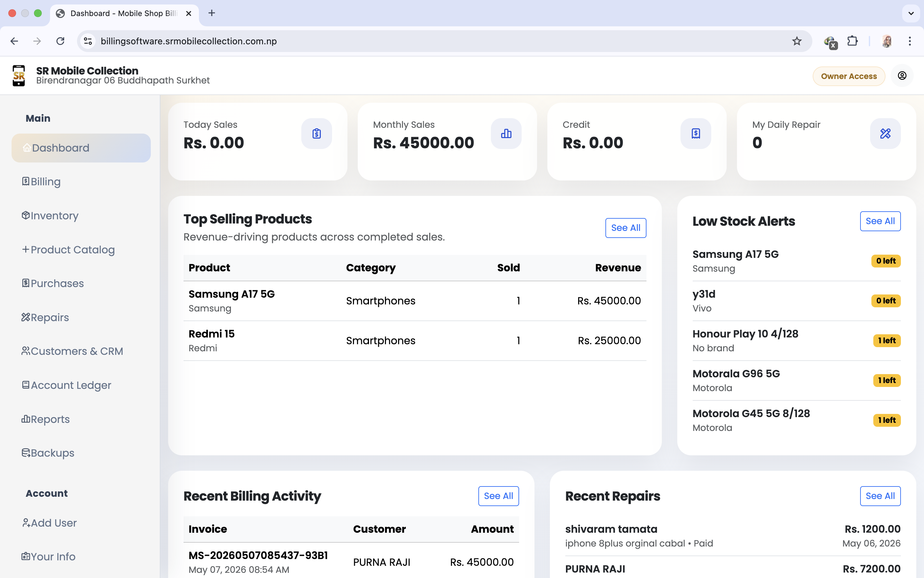
Task: Click the My Daily Repair tools icon
Action: (886, 133)
